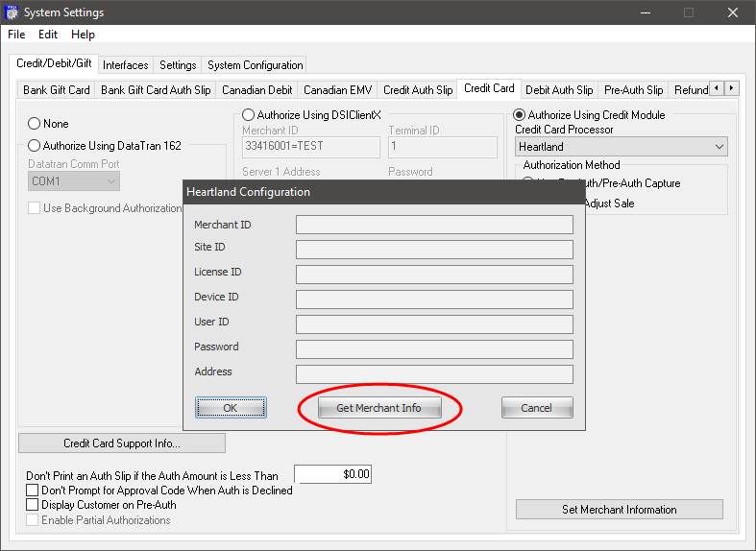Image resolution: width=756 pixels, height=551 pixels.
Task: Cancel the Heartland Configuration dialog
Action: click(x=537, y=408)
